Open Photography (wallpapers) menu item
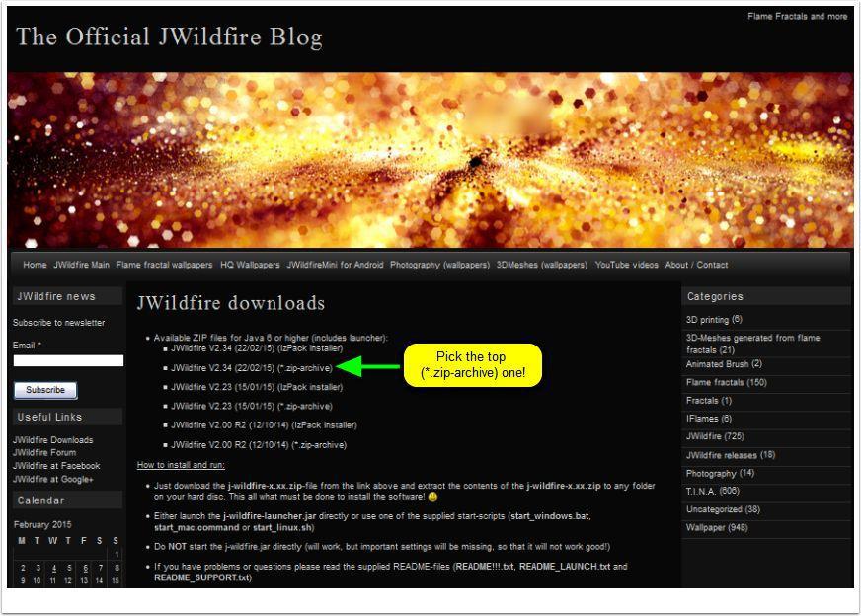 click(439, 265)
